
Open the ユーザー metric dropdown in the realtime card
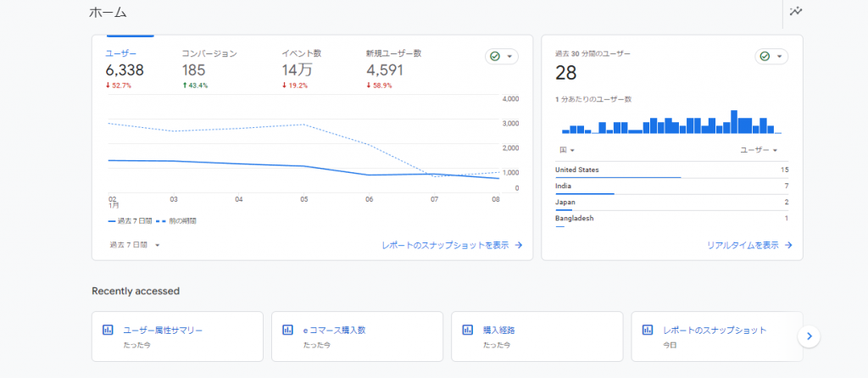pos(759,150)
